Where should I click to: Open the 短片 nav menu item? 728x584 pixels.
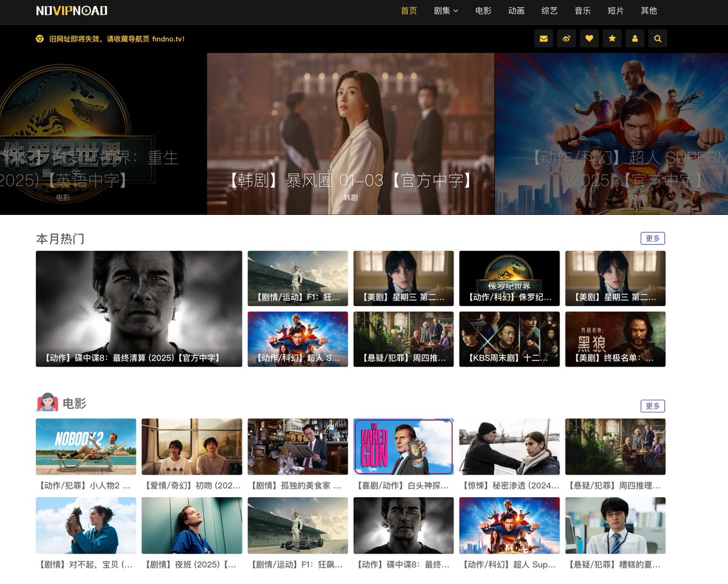click(616, 11)
